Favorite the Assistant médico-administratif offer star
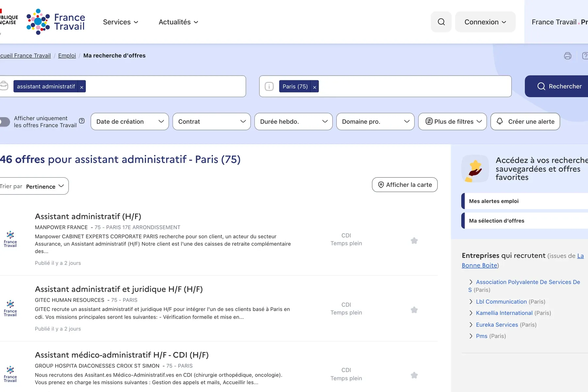This screenshot has height=392, width=588. [x=414, y=375]
